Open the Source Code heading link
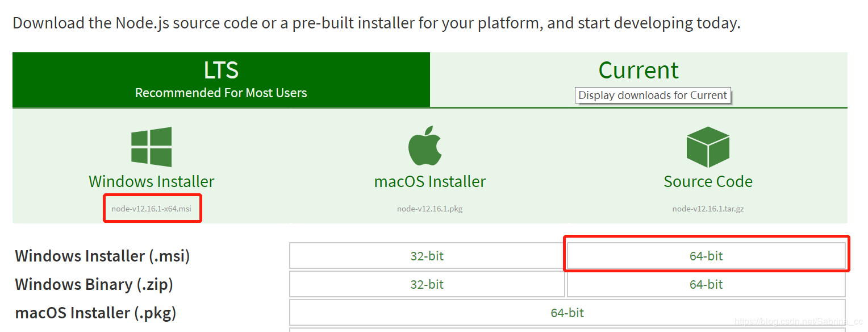This screenshot has height=332, width=868. point(708,181)
